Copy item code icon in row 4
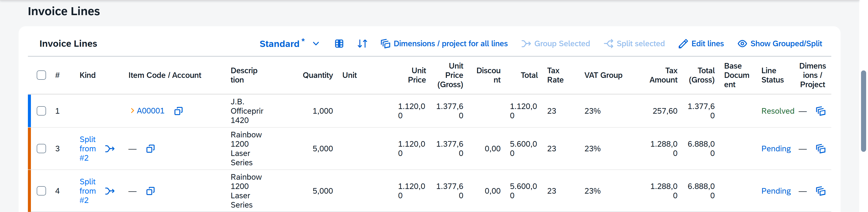Image resolution: width=868 pixels, height=212 pixels. [151, 191]
